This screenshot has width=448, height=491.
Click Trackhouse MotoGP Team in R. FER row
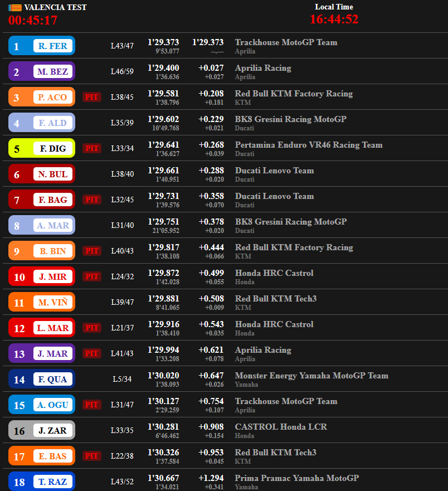click(286, 42)
